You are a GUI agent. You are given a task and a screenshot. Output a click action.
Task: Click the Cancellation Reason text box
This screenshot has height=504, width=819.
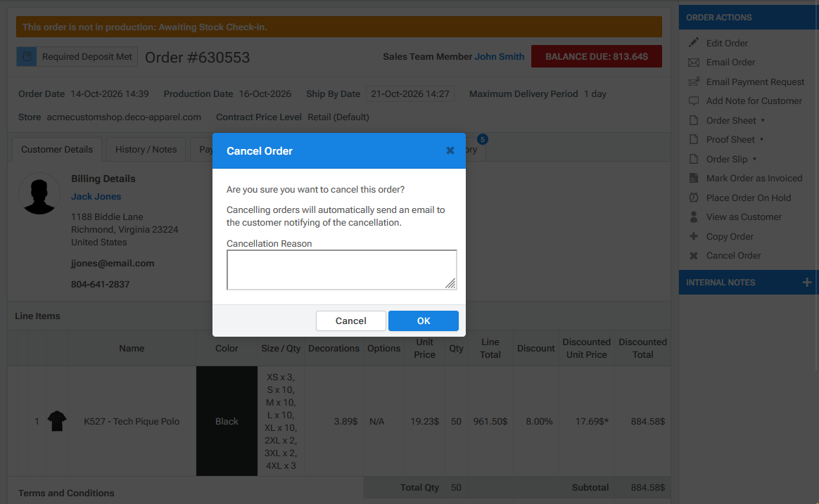click(341, 270)
